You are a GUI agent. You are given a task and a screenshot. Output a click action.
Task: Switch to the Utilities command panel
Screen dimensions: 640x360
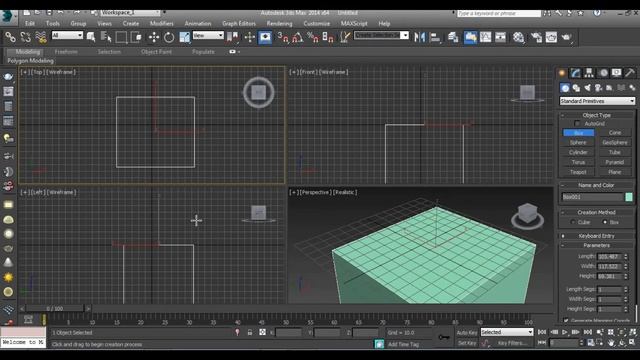(630, 73)
